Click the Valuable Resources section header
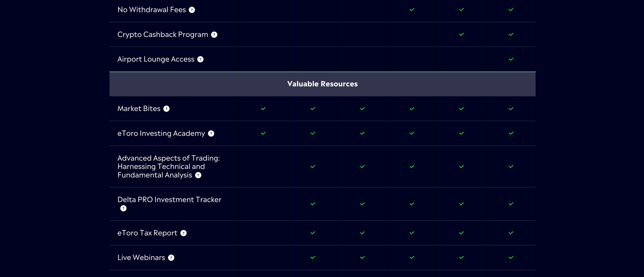The width and height of the screenshot is (644, 277). (322, 84)
